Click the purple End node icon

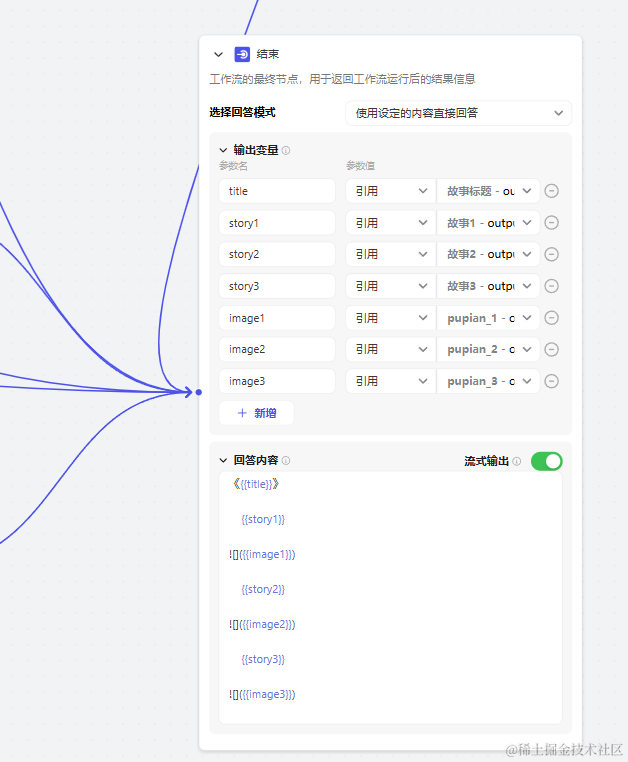(x=242, y=55)
